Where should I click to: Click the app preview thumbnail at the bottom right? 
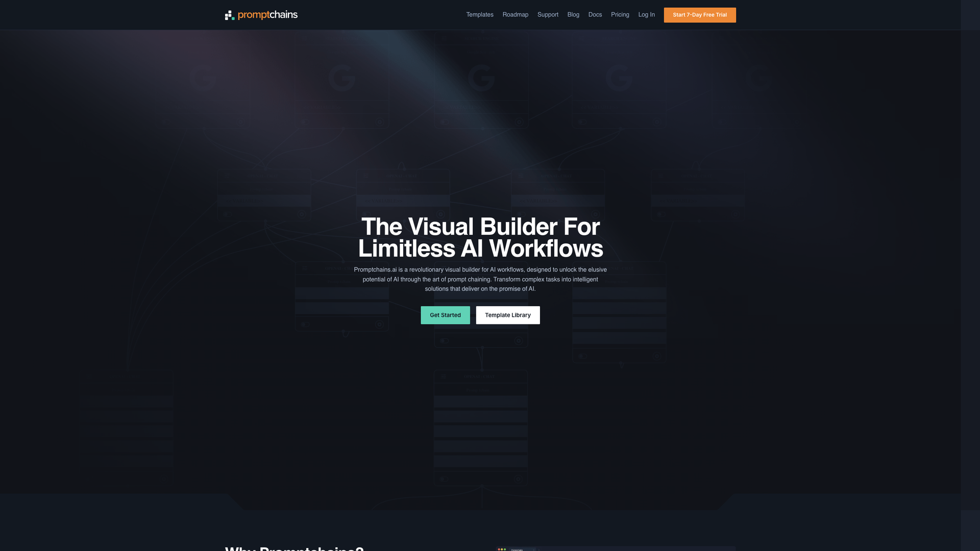616,548
